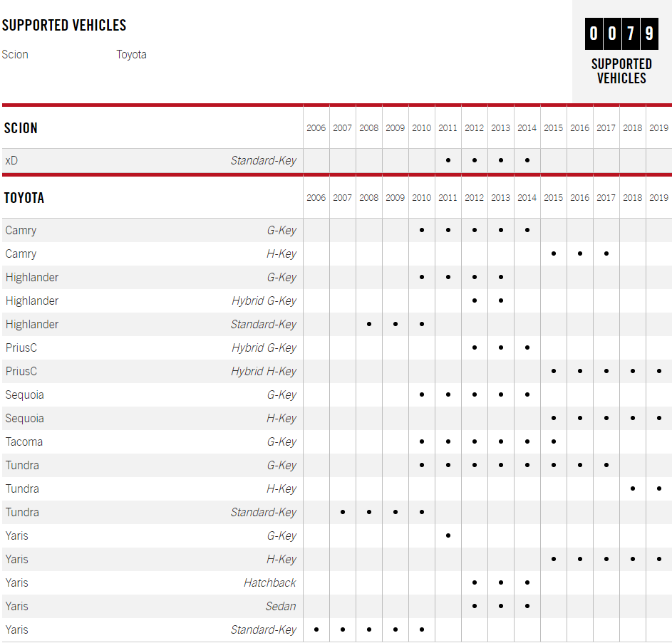This screenshot has width=672, height=643.
Task: Click the 2014 dot in Yaris Sedan row
Action: point(527,606)
